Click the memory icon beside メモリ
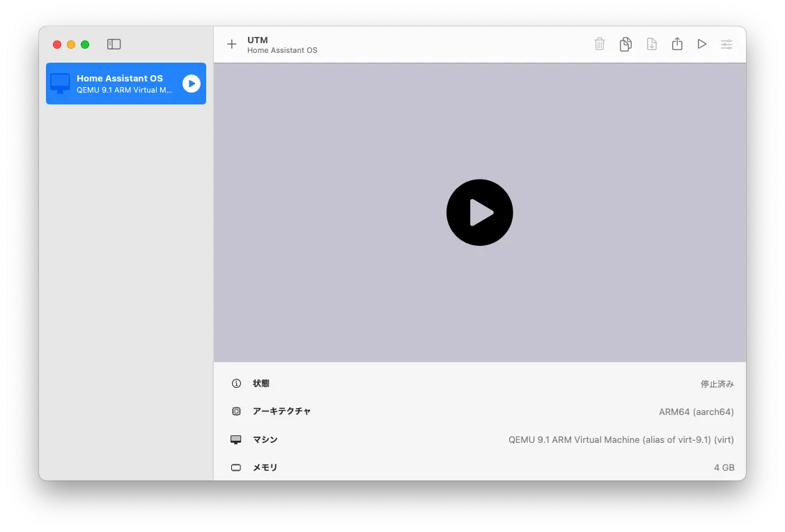This screenshot has width=785, height=532. [236, 467]
